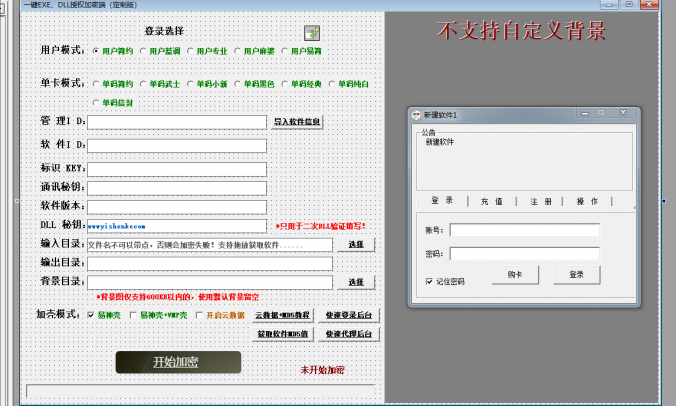Viewport: 676px width, 406px height.
Task: Switch to 登录 tab in 新建软件1
Action: pyautogui.click(x=442, y=201)
